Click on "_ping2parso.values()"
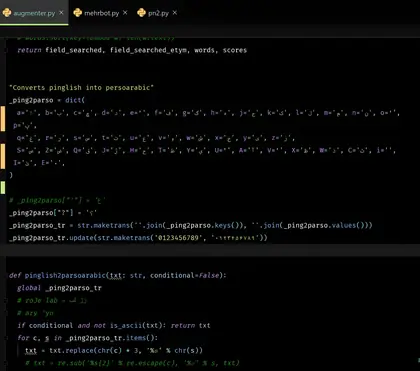This screenshot has width=420, height=371. click(x=323, y=225)
